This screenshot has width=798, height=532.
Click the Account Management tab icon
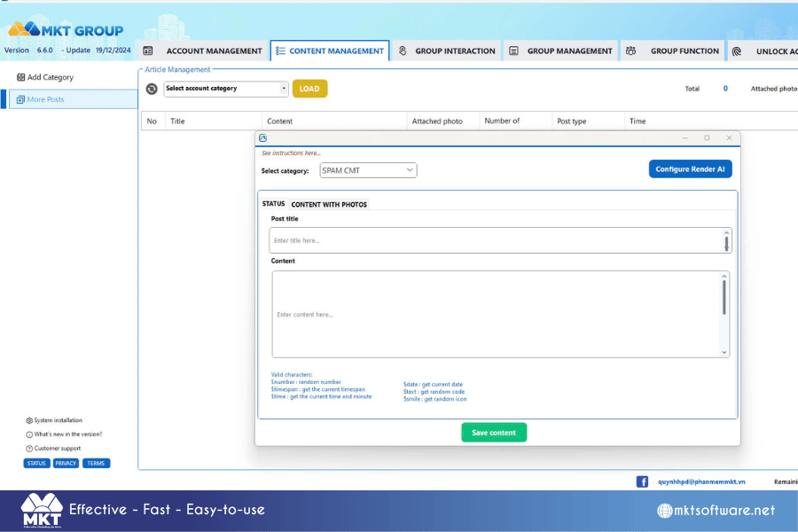click(148, 51)
